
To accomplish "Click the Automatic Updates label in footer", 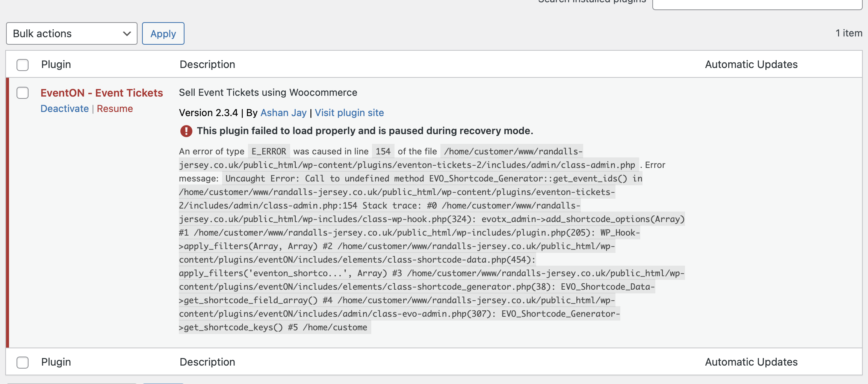I will [x=751, y=362].
